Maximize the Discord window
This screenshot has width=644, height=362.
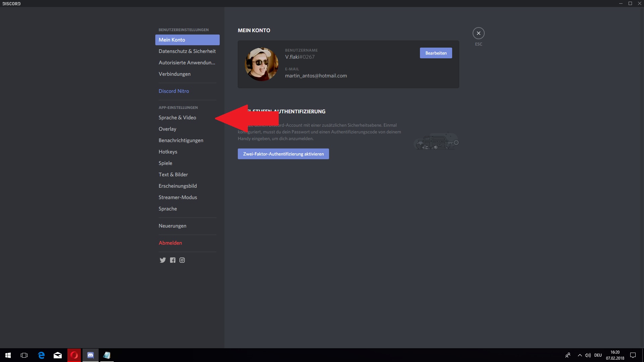click(630, 3)
